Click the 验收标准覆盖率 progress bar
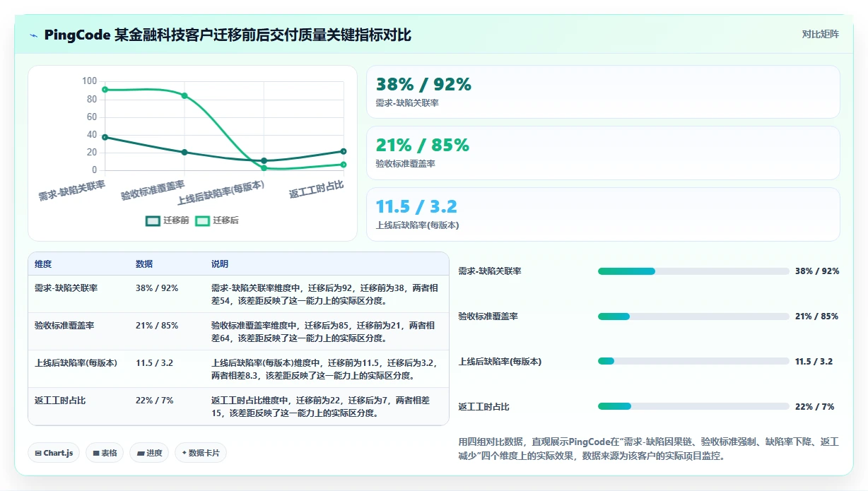 (x=693, y=317)
